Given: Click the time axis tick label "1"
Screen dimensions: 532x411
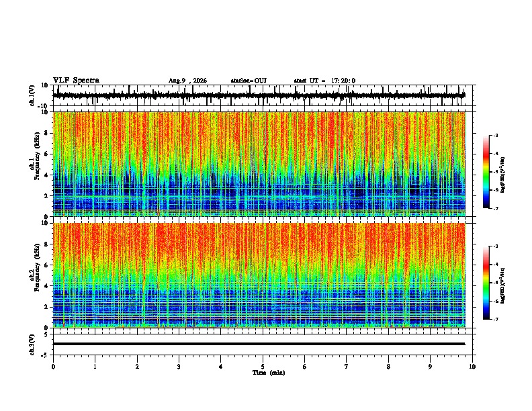Looking at the screenshot, I should point(95,367).
